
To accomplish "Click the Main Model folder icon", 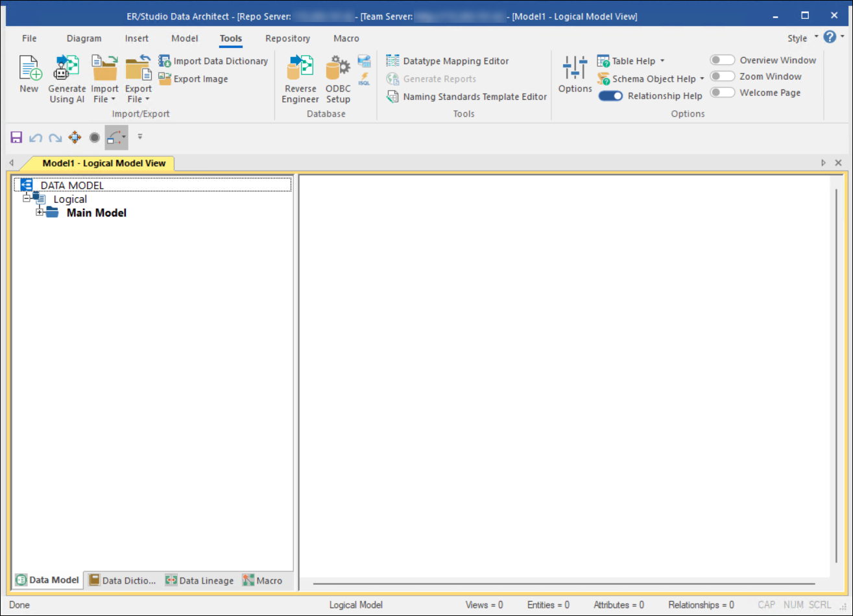I will tap(53, 212).
